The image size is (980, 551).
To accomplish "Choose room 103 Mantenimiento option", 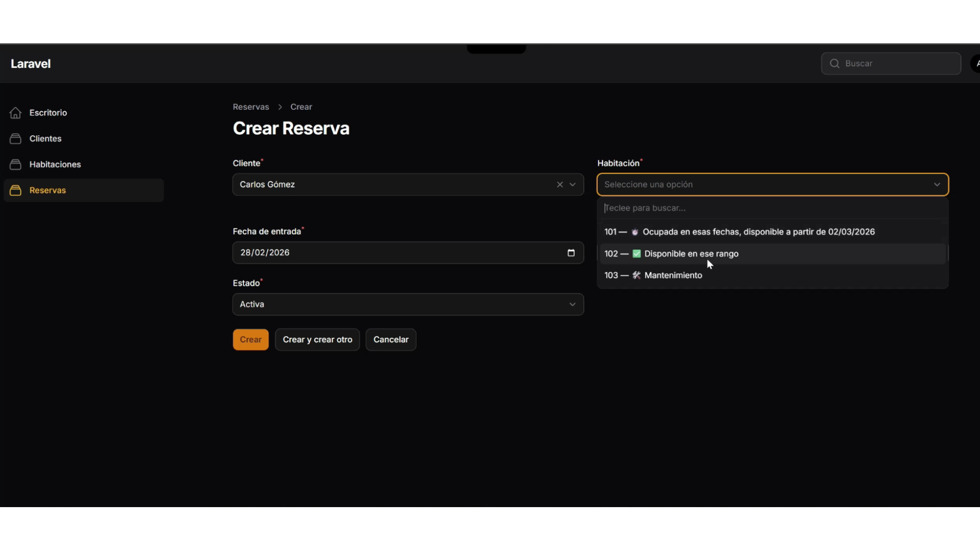I will [x=673, y=275].
